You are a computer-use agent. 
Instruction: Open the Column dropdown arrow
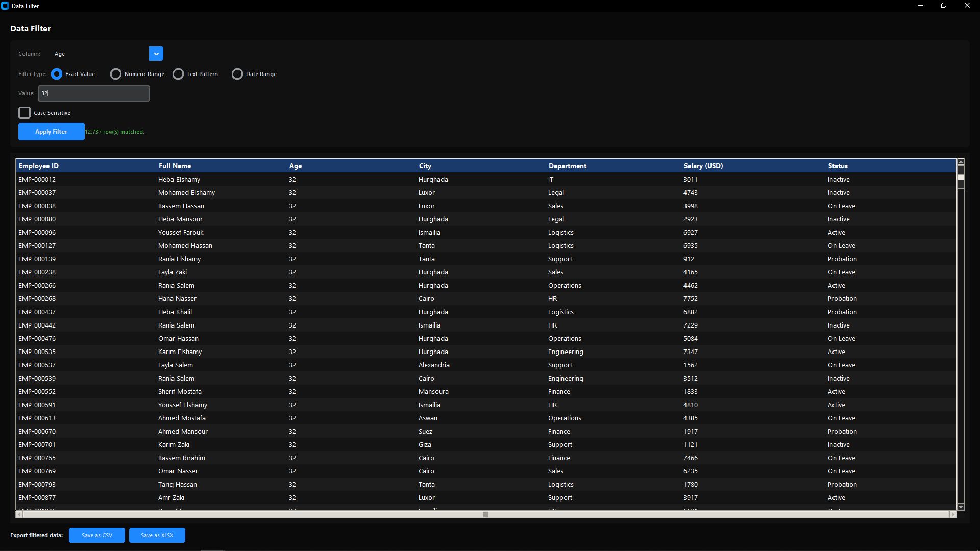(x=156, y=54)
